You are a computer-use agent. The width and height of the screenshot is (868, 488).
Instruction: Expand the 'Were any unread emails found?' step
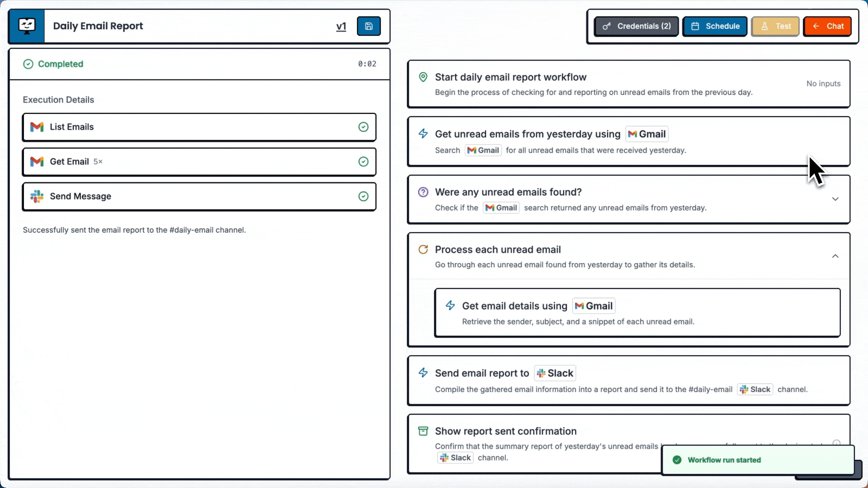click(x=835, y=199)
